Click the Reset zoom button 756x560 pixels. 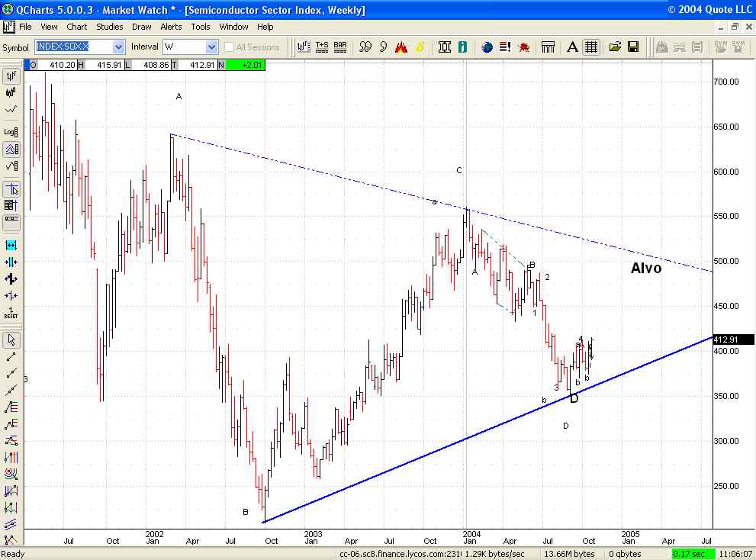click(11, 313)
